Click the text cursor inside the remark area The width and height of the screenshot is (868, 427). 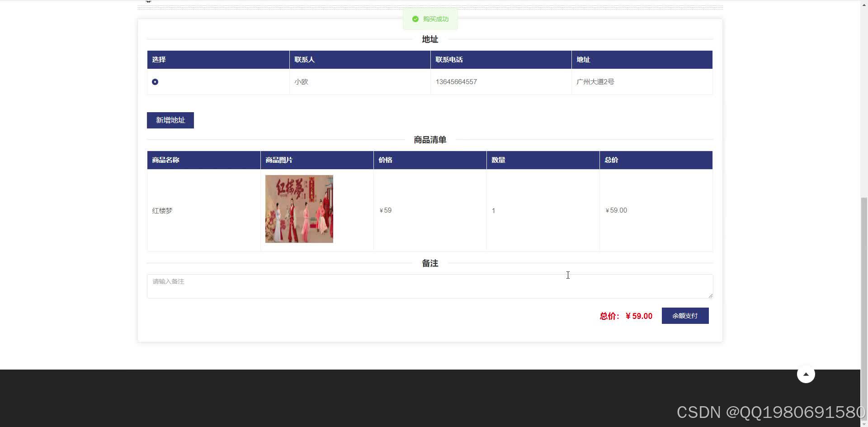click(x=568, y=275)
